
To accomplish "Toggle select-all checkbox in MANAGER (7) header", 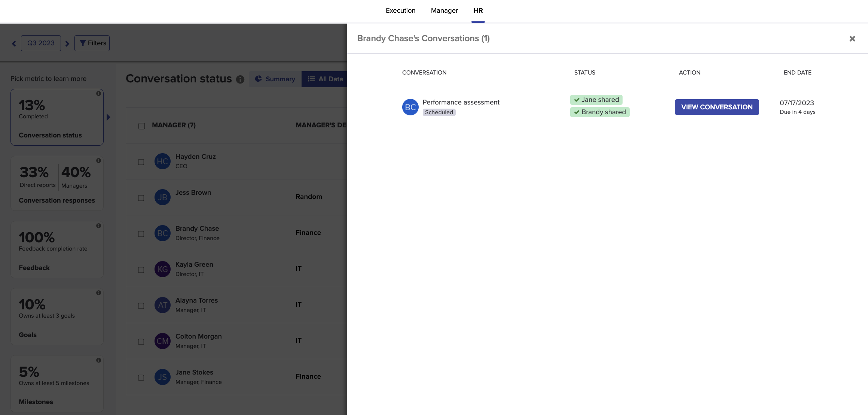I will [x=141, y=126].
